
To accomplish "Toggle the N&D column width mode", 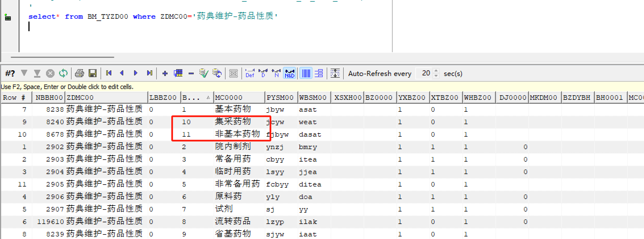I will [x=289, y=73].
